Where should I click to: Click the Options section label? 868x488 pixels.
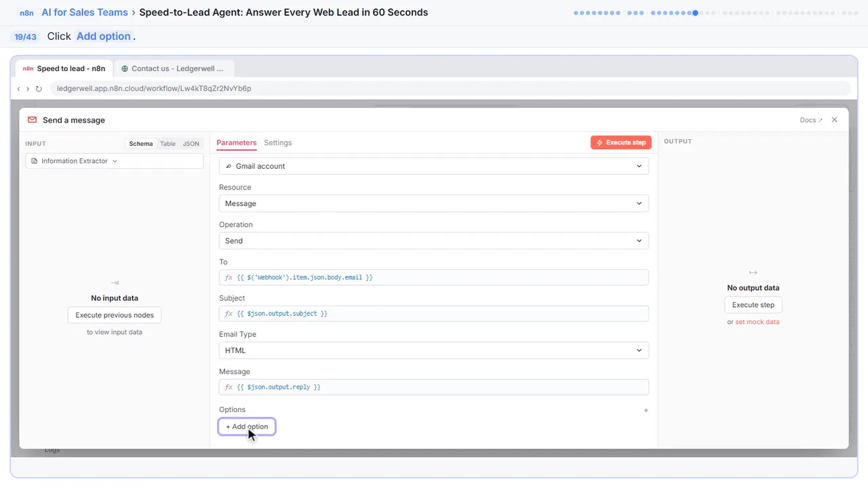tap(232, 410)
